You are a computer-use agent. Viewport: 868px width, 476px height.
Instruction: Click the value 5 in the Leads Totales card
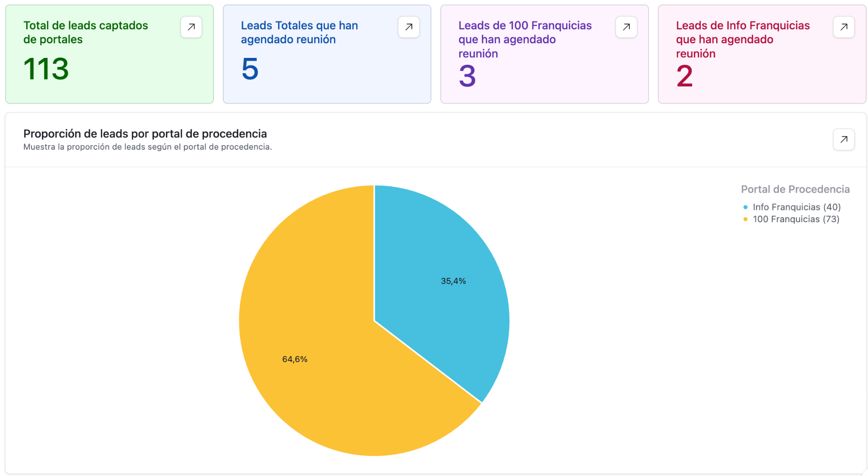click(x=250, y=69)
